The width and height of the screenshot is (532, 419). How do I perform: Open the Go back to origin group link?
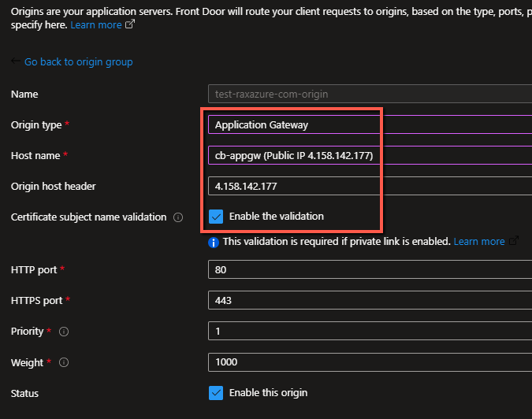click(78, 61)
